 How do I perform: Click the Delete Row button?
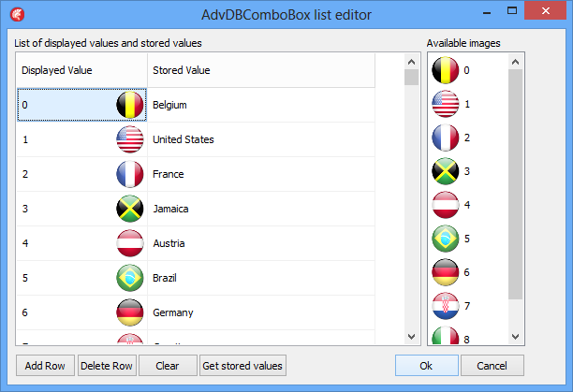107,366
